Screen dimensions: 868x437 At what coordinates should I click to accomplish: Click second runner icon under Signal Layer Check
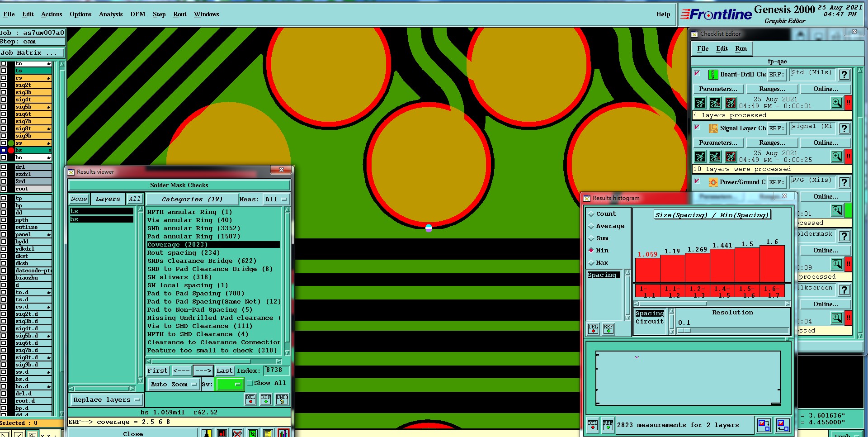click(x=715, y=157)
